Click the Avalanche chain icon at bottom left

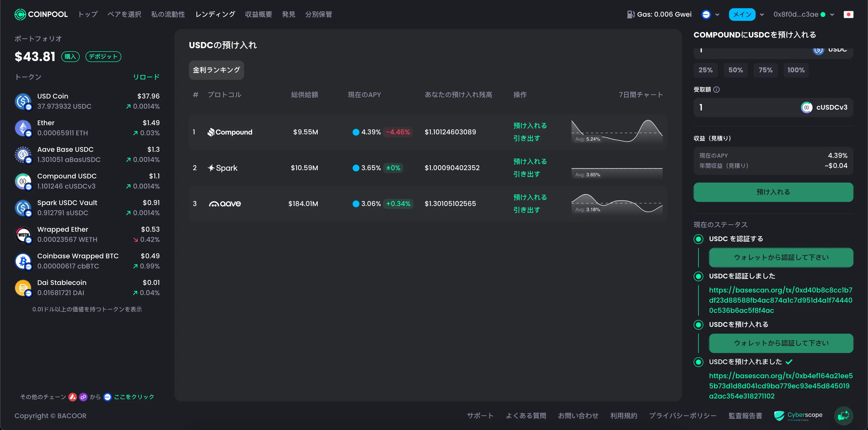tap(72, 397)
